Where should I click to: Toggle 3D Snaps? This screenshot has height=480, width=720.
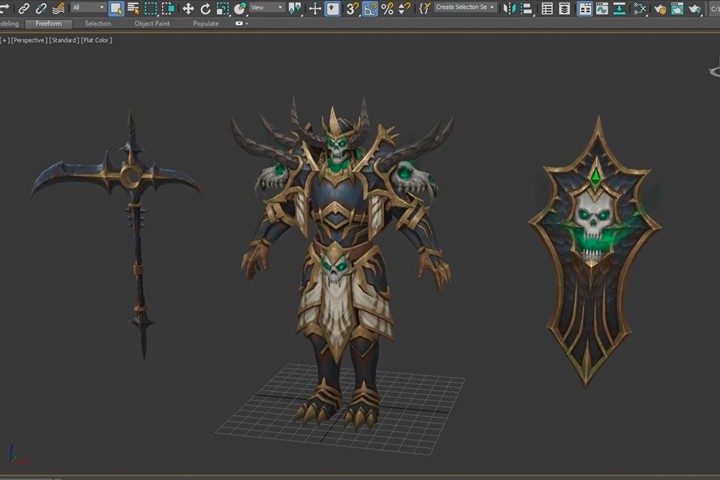point(352,8)
